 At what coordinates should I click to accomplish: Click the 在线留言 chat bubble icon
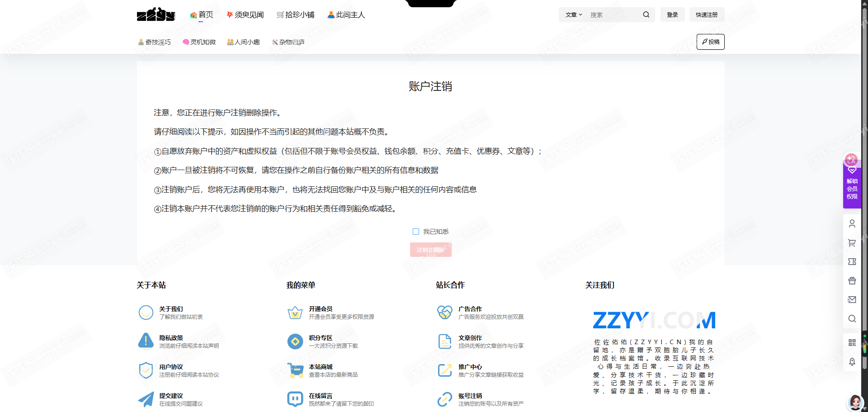click(x=295, y=399)
